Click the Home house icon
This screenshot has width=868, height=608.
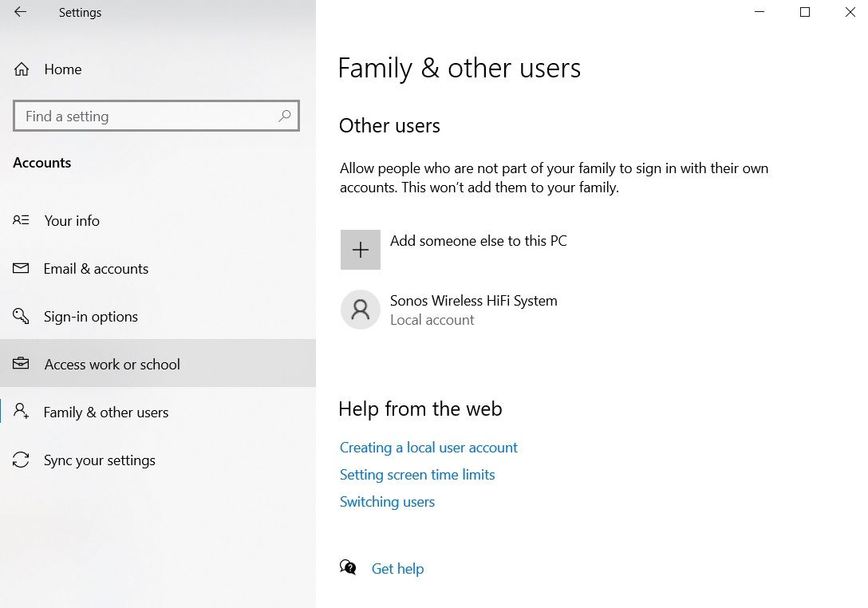[x=22, y=69]
